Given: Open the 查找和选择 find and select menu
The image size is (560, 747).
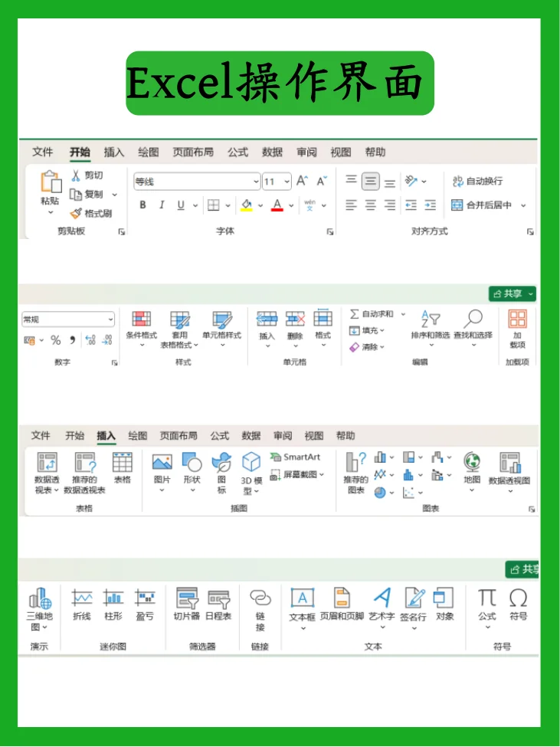Looking at the screenshot, I should (x=473, y=329).
